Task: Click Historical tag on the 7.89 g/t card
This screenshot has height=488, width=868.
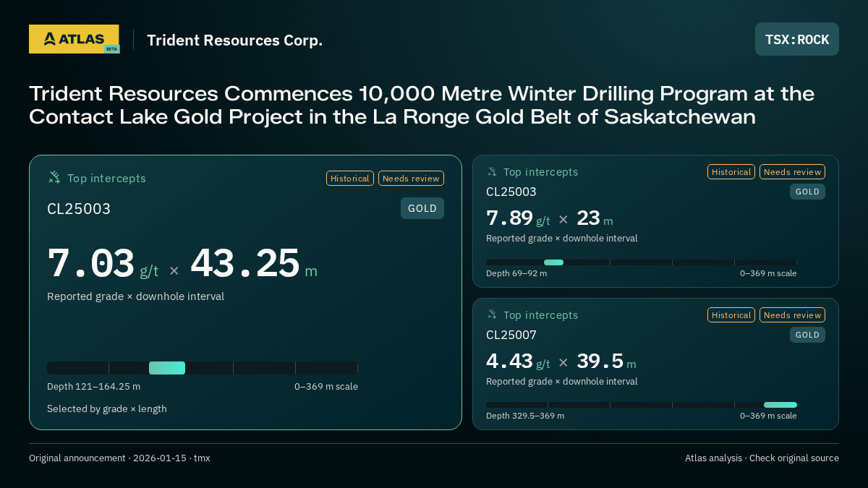Action: 731,172
